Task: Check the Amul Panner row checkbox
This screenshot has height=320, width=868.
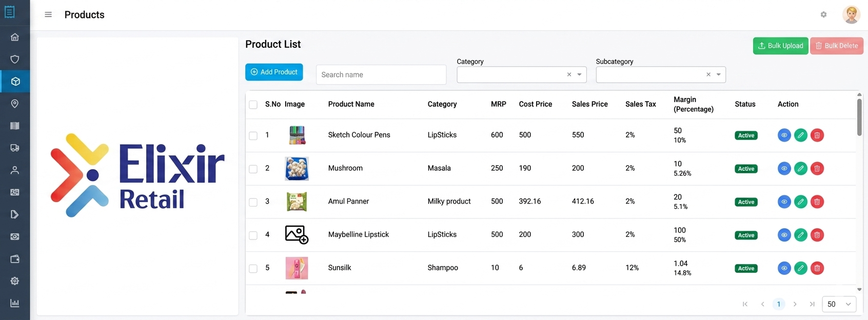Action: point(253,202)
